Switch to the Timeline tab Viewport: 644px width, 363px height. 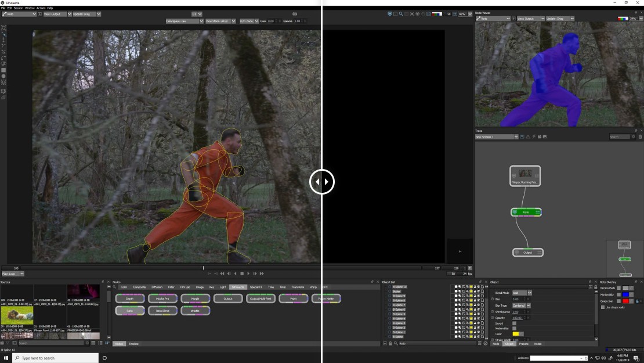[133, 344]
